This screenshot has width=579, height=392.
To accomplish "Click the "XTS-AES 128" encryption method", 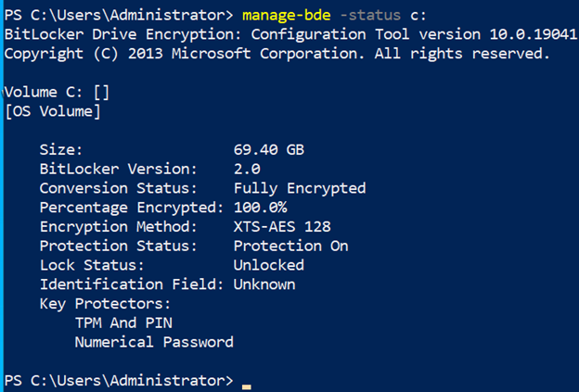I will click(282, 226).
